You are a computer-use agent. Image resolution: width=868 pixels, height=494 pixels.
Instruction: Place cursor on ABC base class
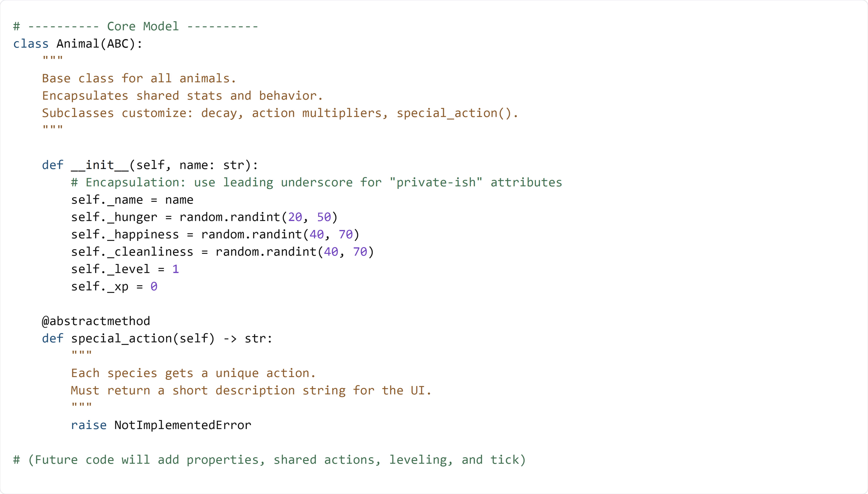pyautogui.click(x=118, y=44)
